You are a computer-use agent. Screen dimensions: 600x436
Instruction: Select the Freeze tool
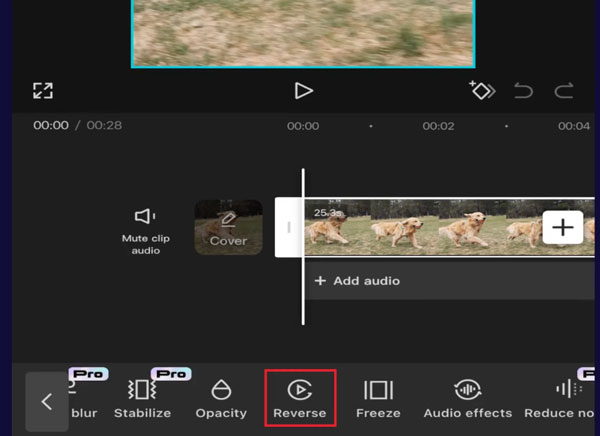pyautogui.click(x=378, y=399)
